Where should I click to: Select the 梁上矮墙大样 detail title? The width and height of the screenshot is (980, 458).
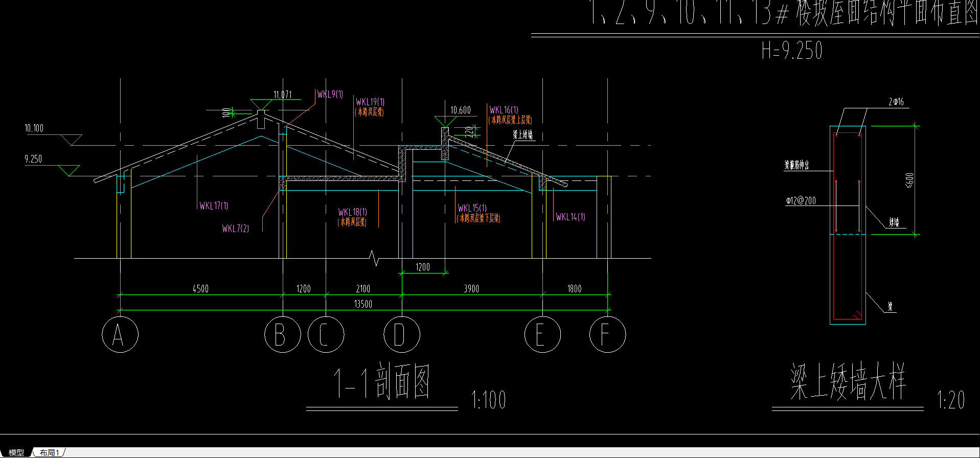[848, 381]
